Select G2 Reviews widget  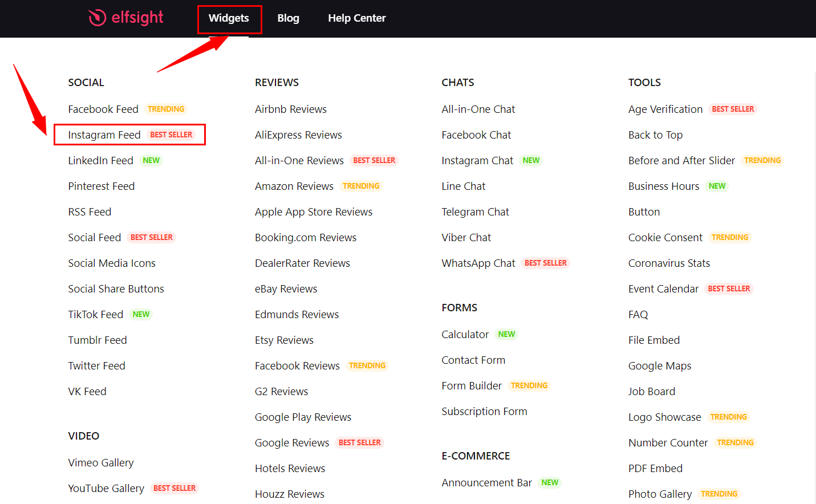[282, 391]
